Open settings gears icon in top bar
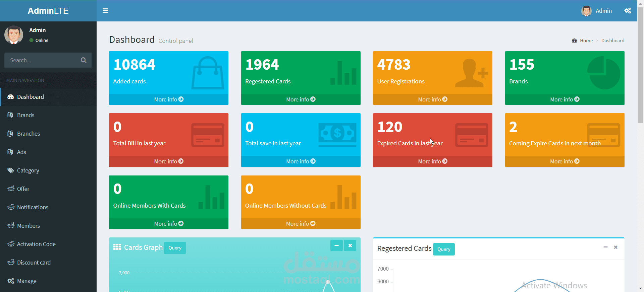 pos(628,11)
